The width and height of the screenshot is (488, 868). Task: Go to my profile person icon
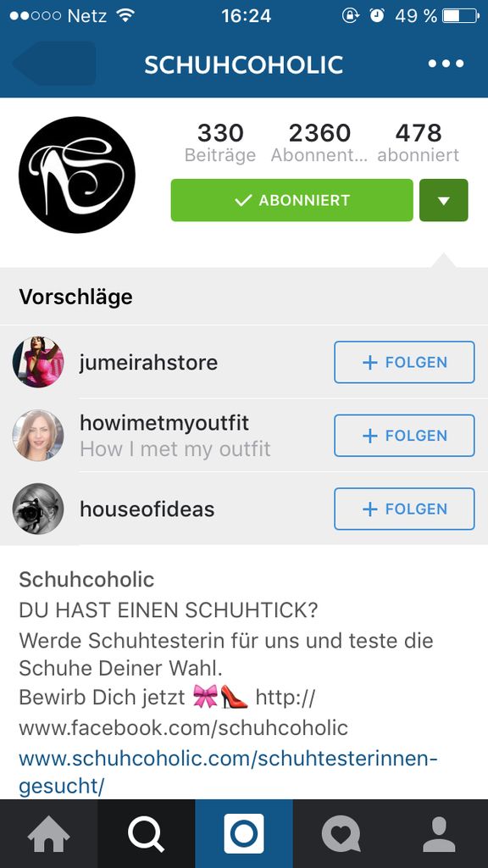tap(439, 834)
